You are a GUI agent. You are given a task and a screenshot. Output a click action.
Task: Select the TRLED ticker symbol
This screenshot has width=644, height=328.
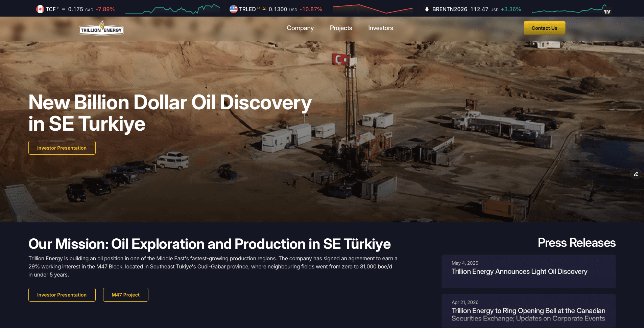click(247, 9)
